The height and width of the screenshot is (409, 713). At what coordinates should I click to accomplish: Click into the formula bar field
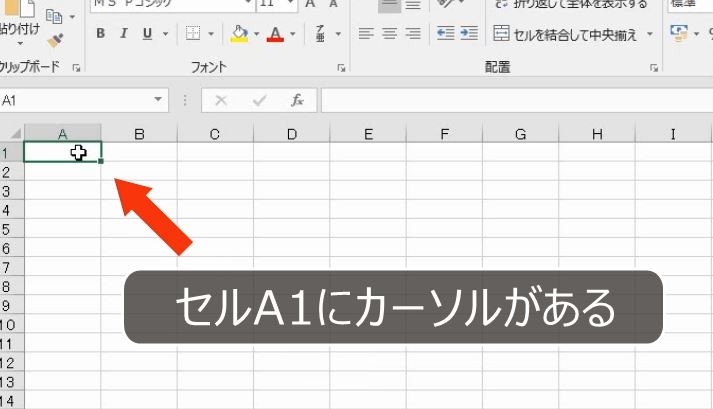(x=517, y=100)
